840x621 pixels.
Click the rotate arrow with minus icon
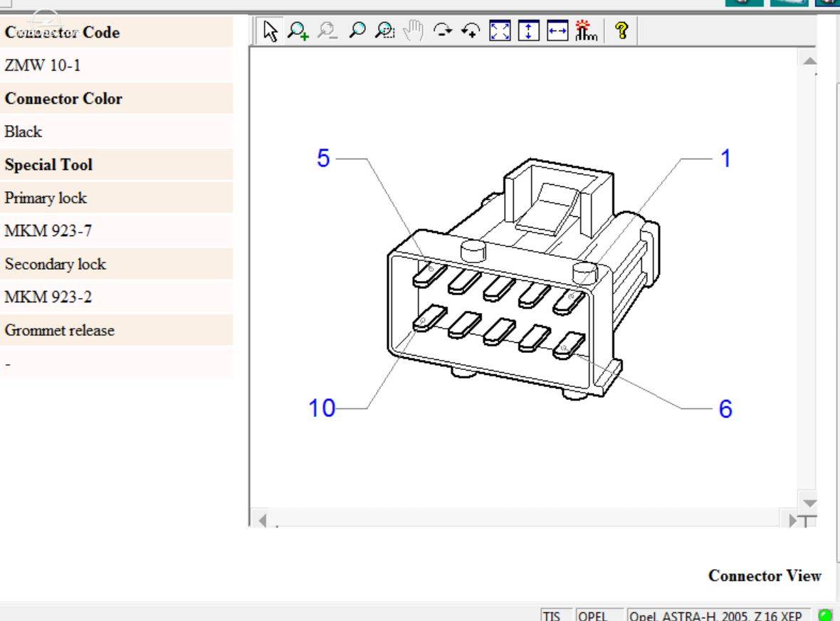pos(443,31)
